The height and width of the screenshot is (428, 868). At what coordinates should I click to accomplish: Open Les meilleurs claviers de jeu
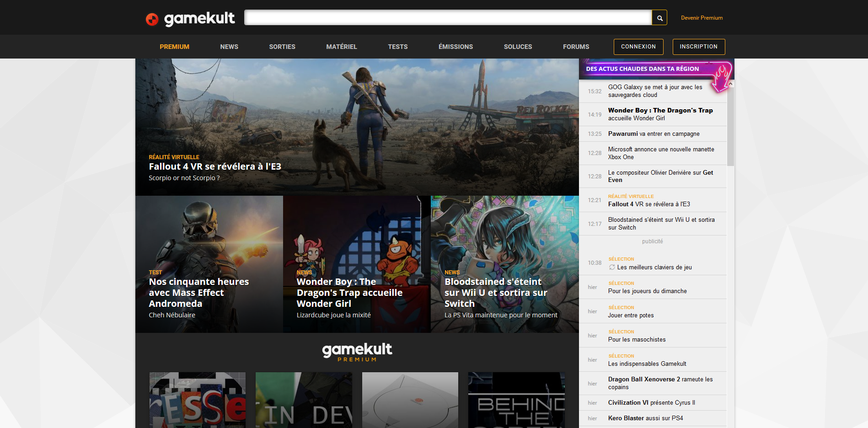click(654, 267)
